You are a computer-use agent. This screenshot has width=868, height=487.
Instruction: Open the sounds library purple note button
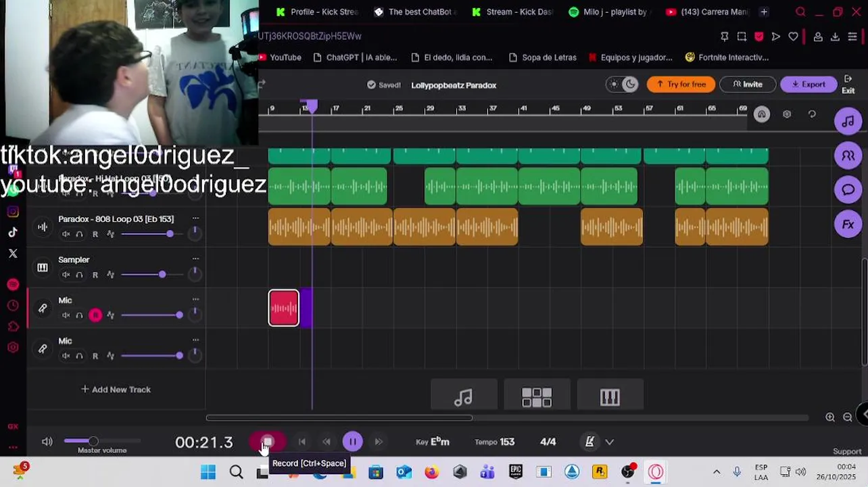pyautogui.click(x=848, y=122)
